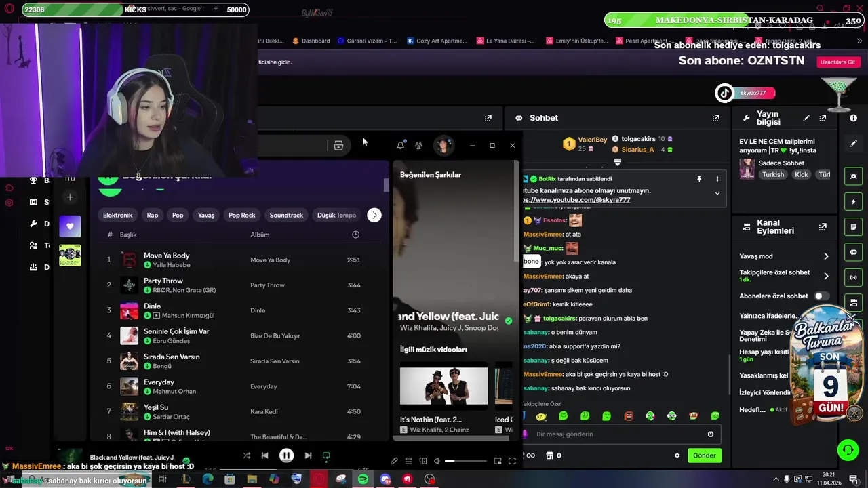Skip to next track in Spotify
Viewport: 868px width, 488px height.
pos(308,456)
